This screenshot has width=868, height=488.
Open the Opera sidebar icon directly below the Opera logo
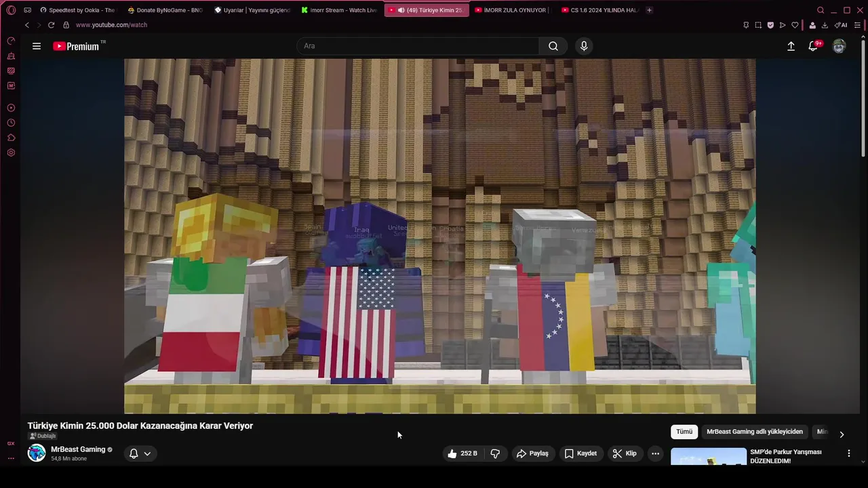pos(11,41)
